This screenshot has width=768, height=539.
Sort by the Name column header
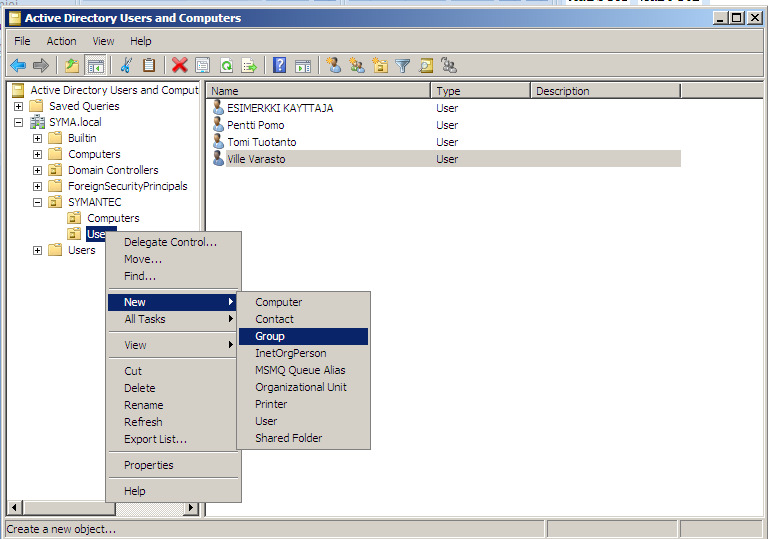pos(318,91)
